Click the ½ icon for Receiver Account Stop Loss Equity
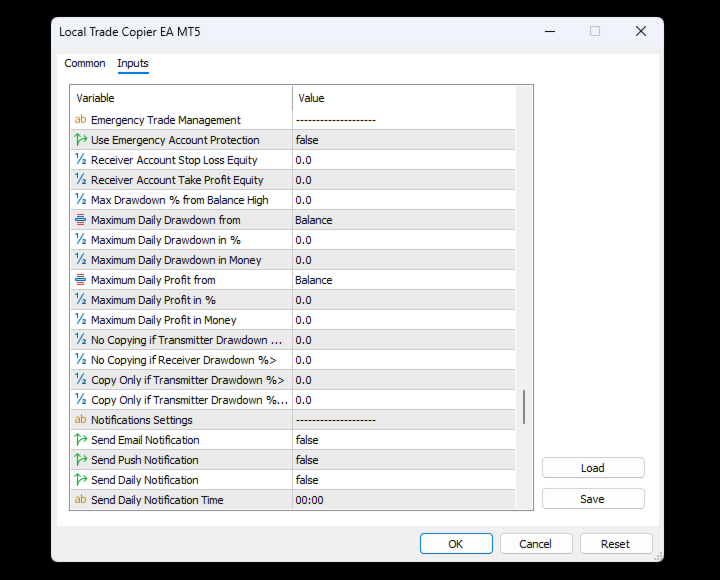 (x=81, y=159)
